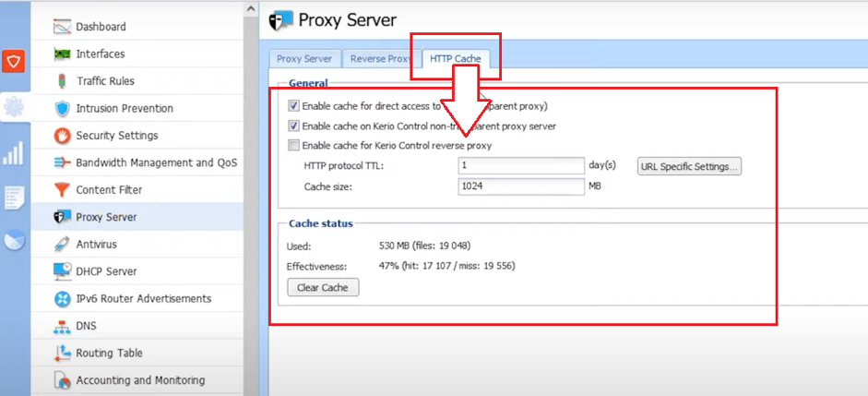Viewport: 868px width, 396px height.
Task: Click the 'Used:' label
Action: pyautogui.click(x=299, y=246)
